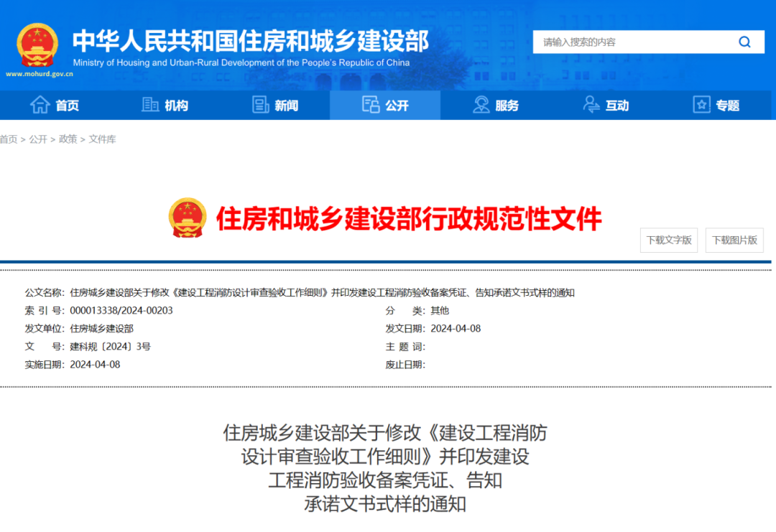Click the 公文名称 document title value
This screenshot has height=532, width=776.
(x=322, y=293)
